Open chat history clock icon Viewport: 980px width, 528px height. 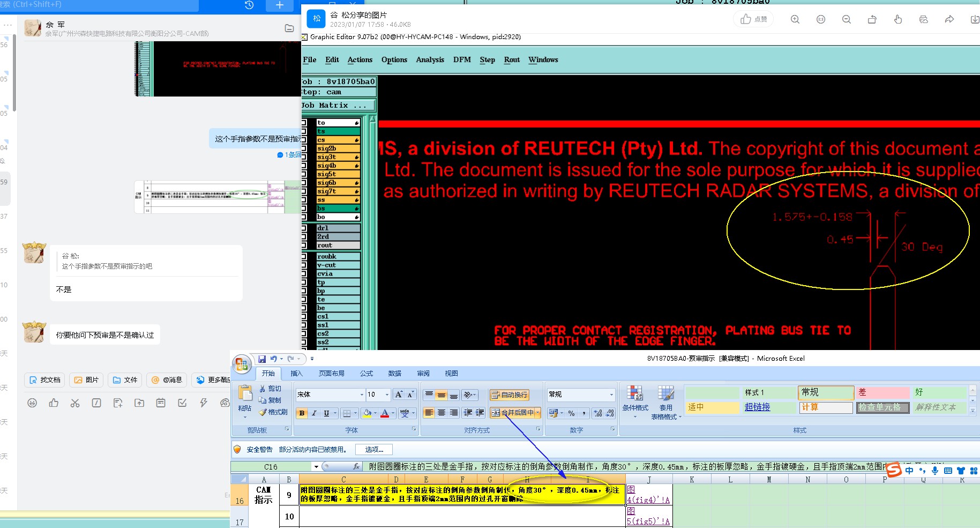[249, 5]
